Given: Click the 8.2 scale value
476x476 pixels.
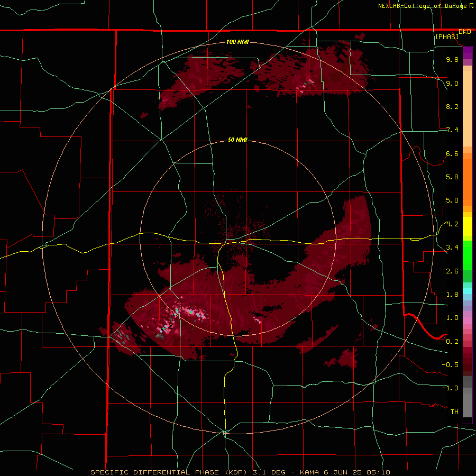Looking at the screenshot, I should click(452, 106).
